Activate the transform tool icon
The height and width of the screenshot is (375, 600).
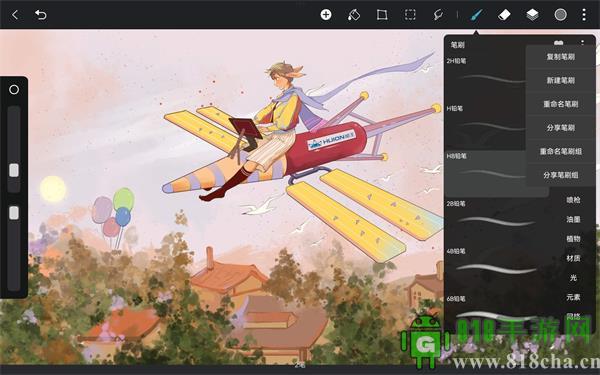tap(382, 15)
